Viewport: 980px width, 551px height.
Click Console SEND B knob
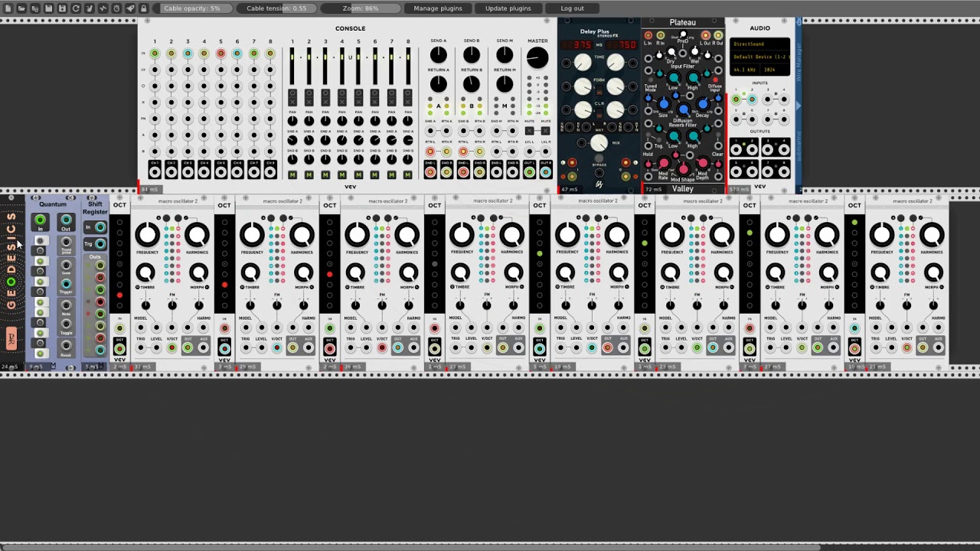tap(472, 54)
